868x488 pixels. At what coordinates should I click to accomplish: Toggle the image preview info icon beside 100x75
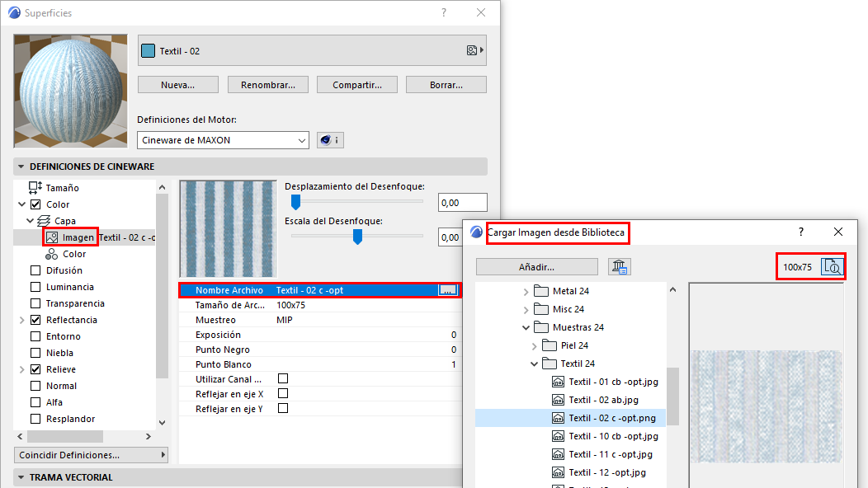(833, 267)
